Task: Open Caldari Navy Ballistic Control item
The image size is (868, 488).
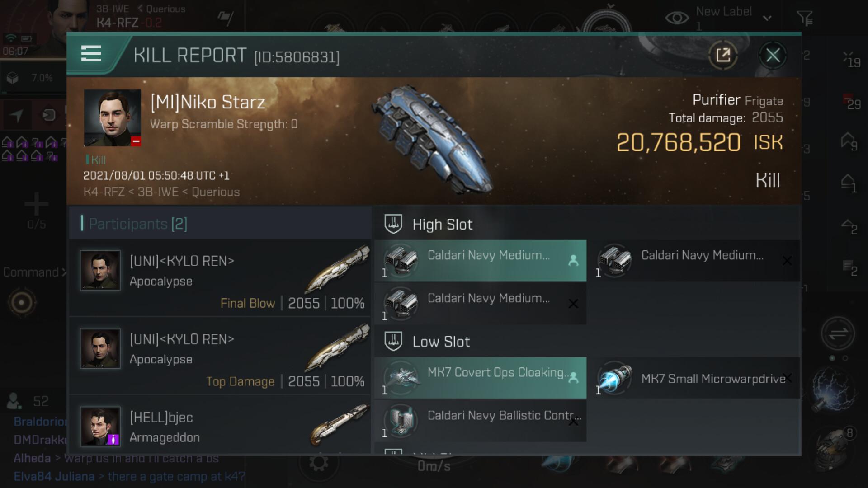Action: [480, 421]
